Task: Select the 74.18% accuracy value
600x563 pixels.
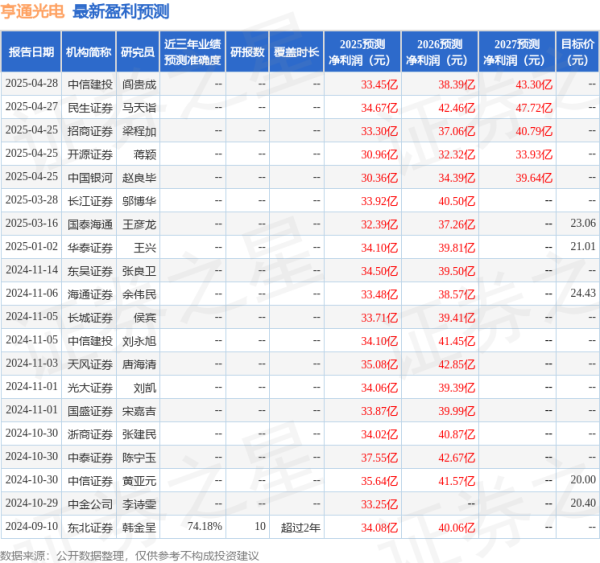Action: pos(205,526)
